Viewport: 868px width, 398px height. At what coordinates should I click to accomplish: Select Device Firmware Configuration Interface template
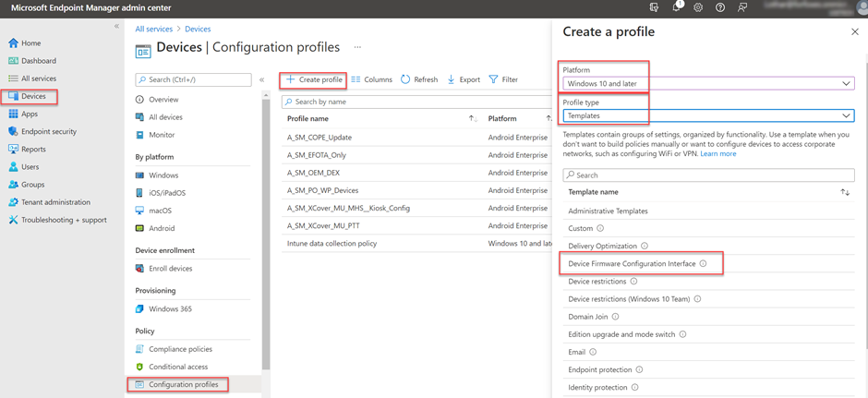coord(632,263)
